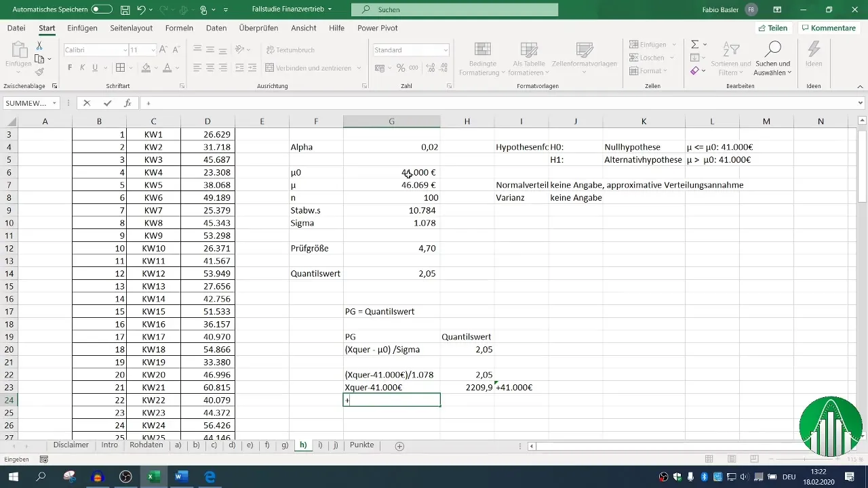The height and width of the screenshot is (488, 868).
Task: Open Sortieren und Filtern menu
Action: (730, 58)
